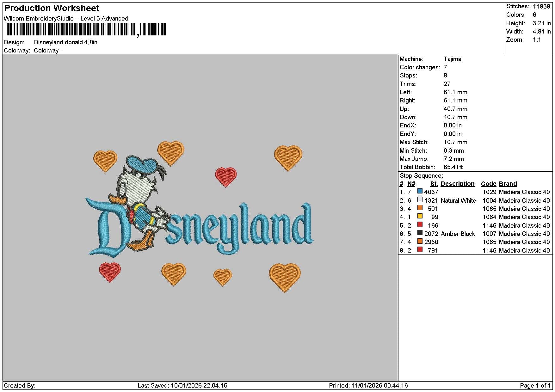Click thread code 1029
Viewport: 555px width, 392px height.
click(489, 192)
